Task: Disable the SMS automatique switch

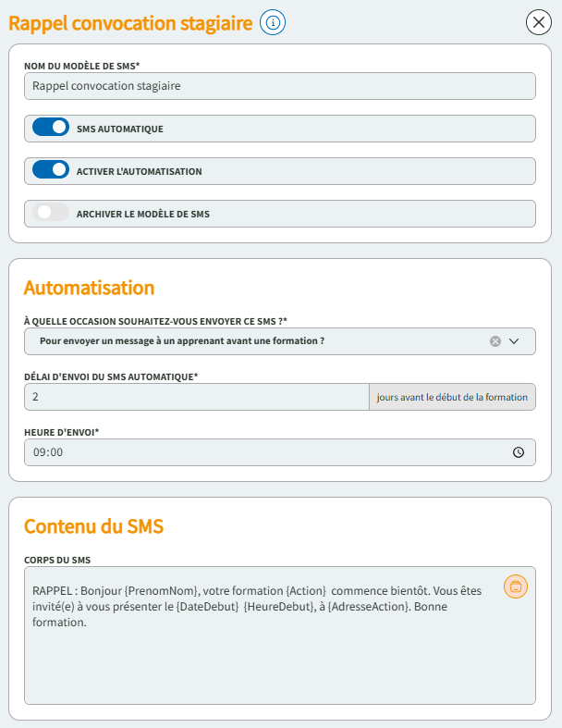Action: (x=51, y=128)
